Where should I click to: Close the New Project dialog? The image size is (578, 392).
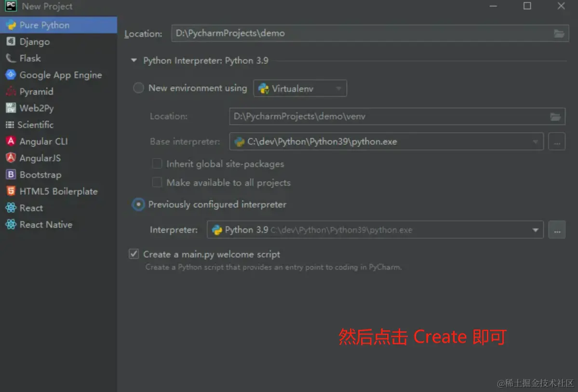tap(561, 6)
